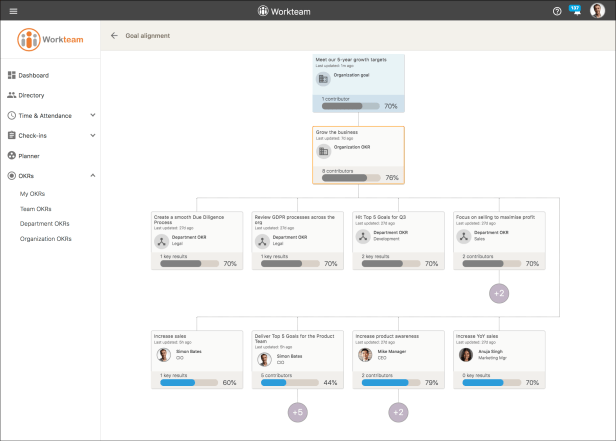This screenshot has width=616, height=441.
Task: Expand the Check-ins menu chevron
Action: pyautogui.click(x=93, y=135)
